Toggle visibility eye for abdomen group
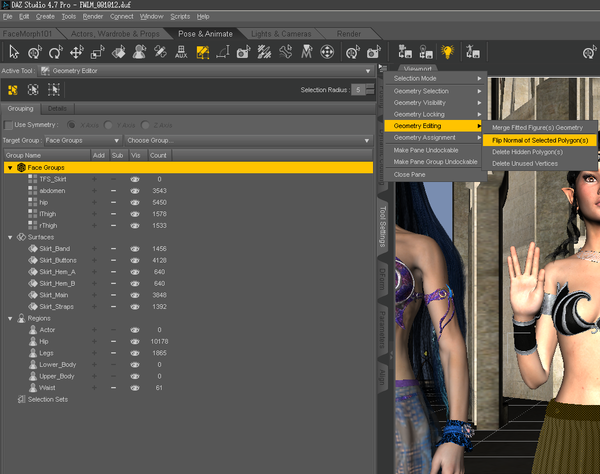Viewport: 600px width, 474px height. tap(135, 191)
